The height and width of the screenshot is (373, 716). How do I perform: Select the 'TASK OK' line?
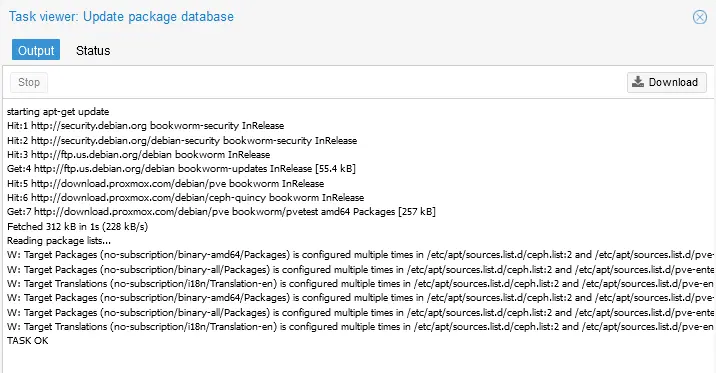[28, 341]
